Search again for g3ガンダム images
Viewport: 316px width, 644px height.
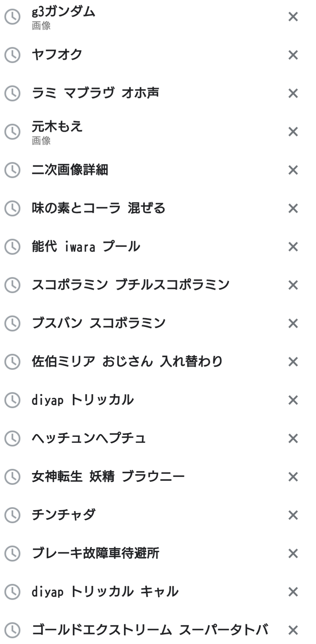[x=64, y=17]
